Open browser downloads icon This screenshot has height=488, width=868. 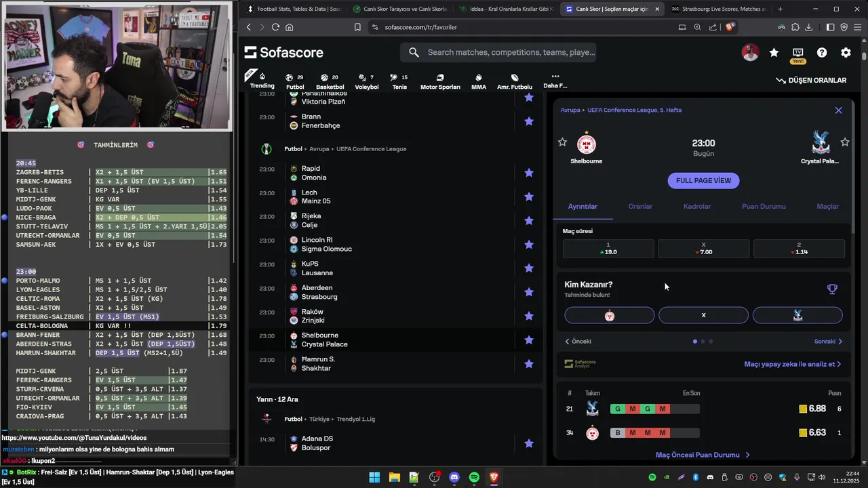point(808,27)
